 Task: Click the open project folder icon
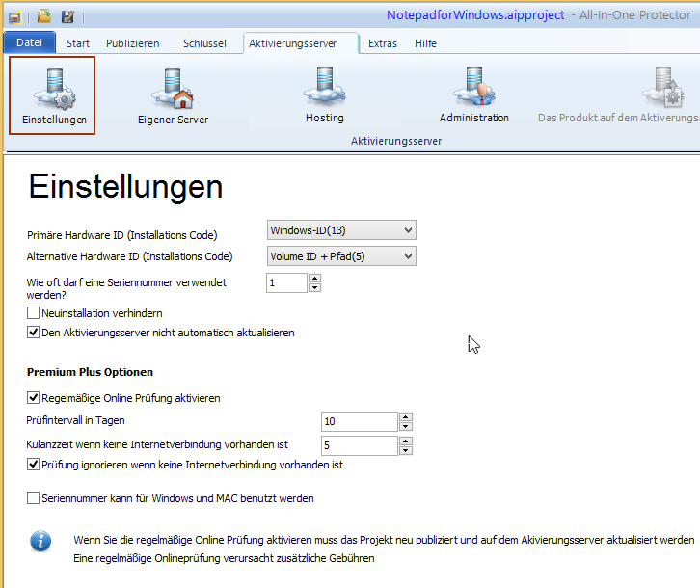pyautogui.click(x=44, y=16)
